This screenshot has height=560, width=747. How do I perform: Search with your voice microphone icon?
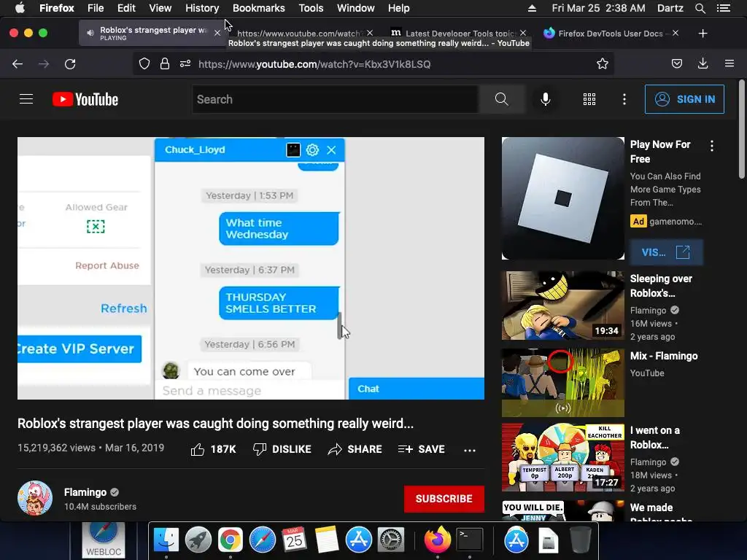(546, 99)
